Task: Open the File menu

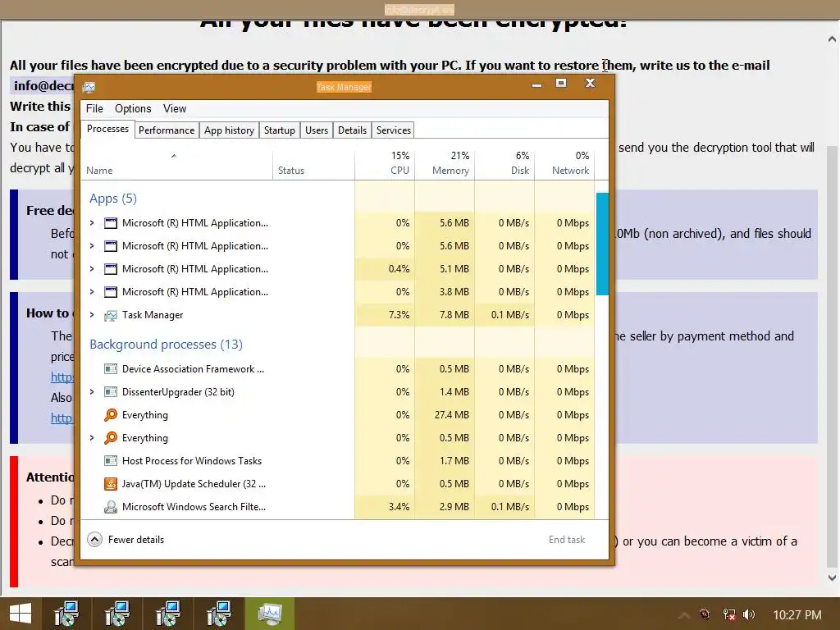Action: [x=94, y=109]
